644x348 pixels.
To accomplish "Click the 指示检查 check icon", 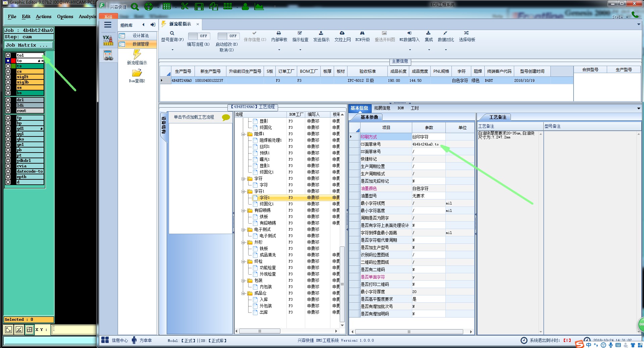I will click(300, 33).
